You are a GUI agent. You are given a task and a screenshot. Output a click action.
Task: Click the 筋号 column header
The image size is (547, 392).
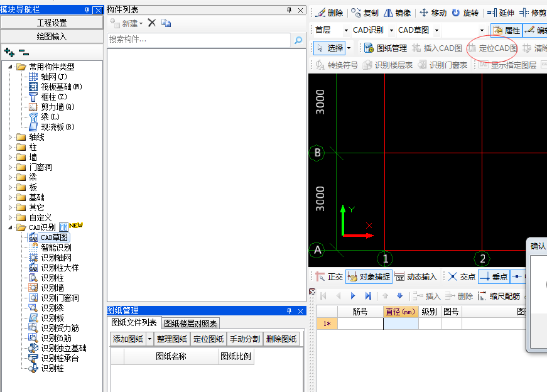[x=360, y=312]
